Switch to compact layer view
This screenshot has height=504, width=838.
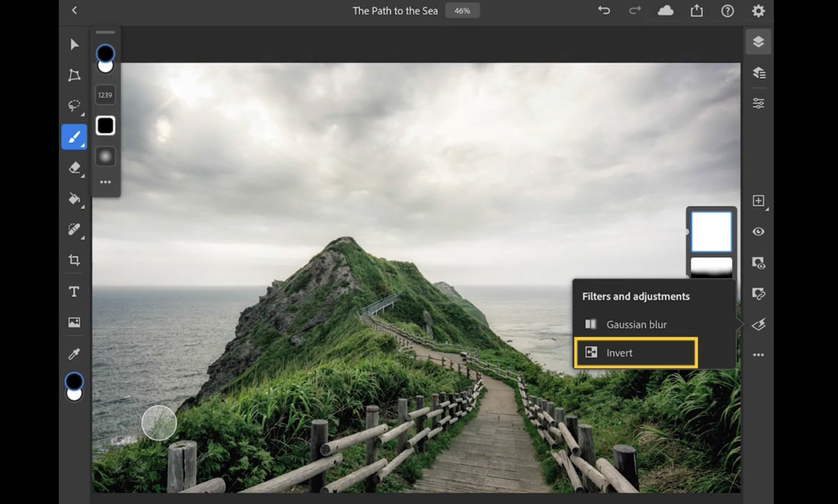(759, 42)
